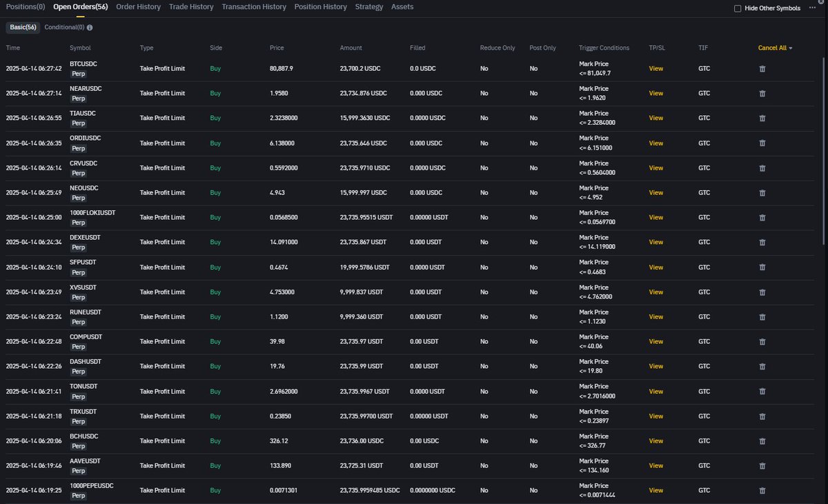Click the NEARUSDC symbol name
Screen dimensions: 828x504
tap(86, 88)
